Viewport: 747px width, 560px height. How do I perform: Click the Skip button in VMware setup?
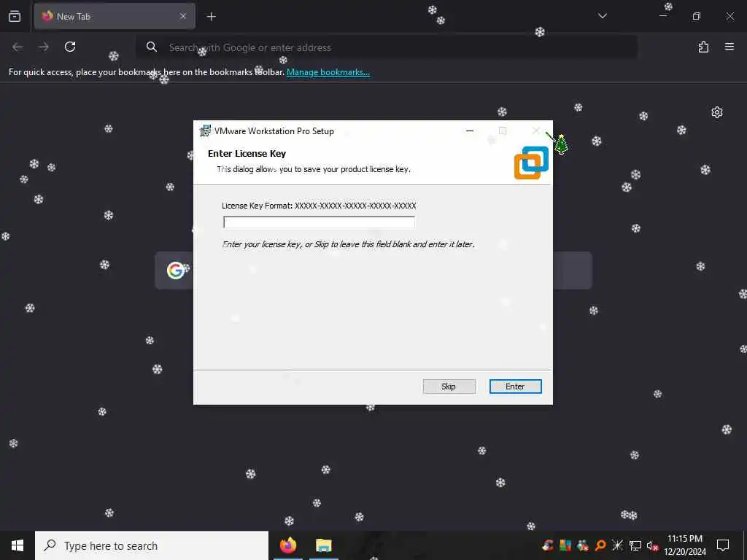pyautogui.click(x=449, y=386)
